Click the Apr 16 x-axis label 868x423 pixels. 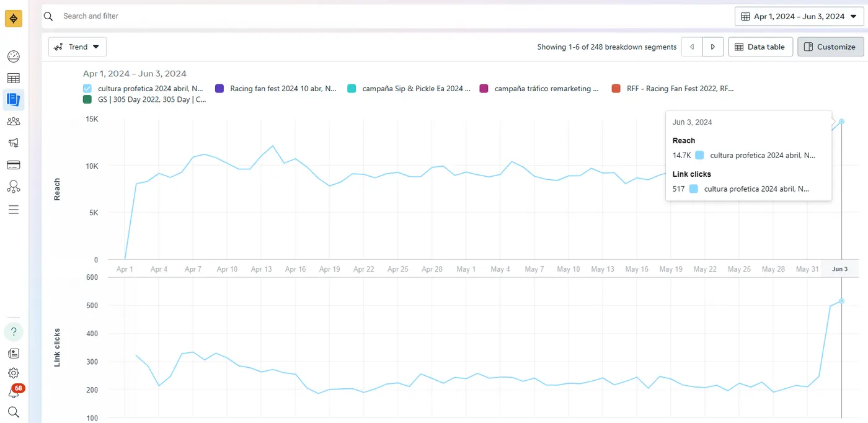click(295, 269)
